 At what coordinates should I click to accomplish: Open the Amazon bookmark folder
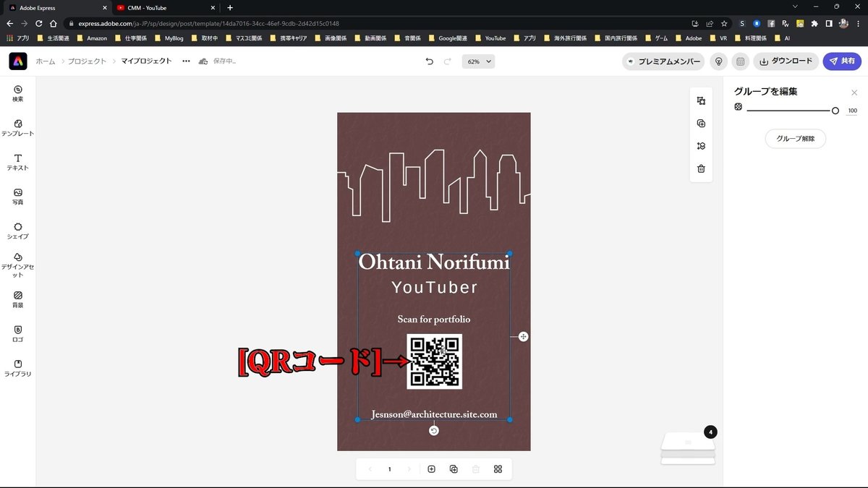coord(92,38)
